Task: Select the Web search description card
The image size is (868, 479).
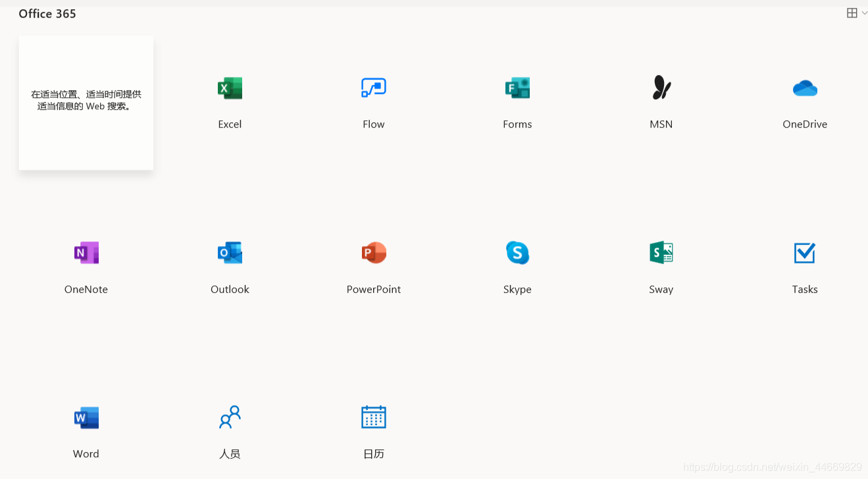Action: [x=86, y=103]
